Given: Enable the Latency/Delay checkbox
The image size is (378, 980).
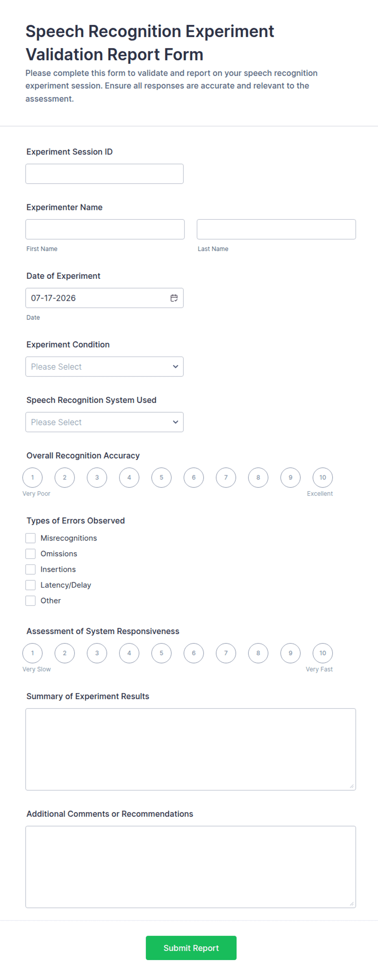Looking at the screenshot, I should 30,585.
